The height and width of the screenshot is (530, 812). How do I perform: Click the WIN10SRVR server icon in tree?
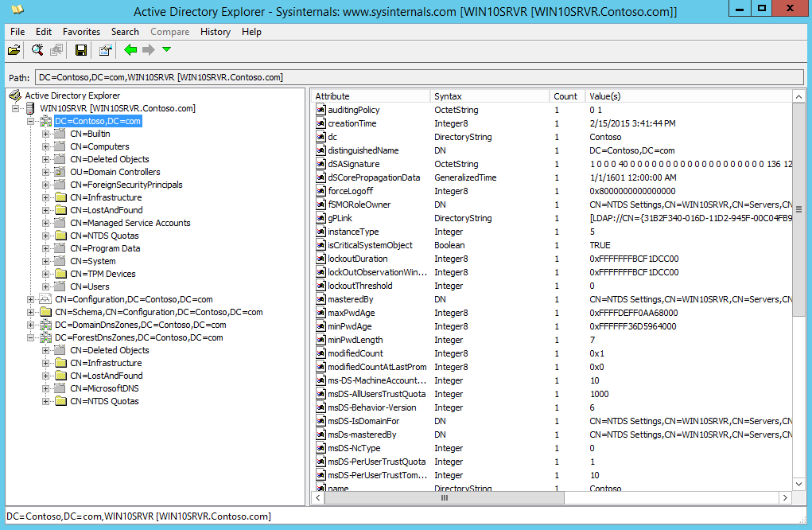click(x=30, y=108)
